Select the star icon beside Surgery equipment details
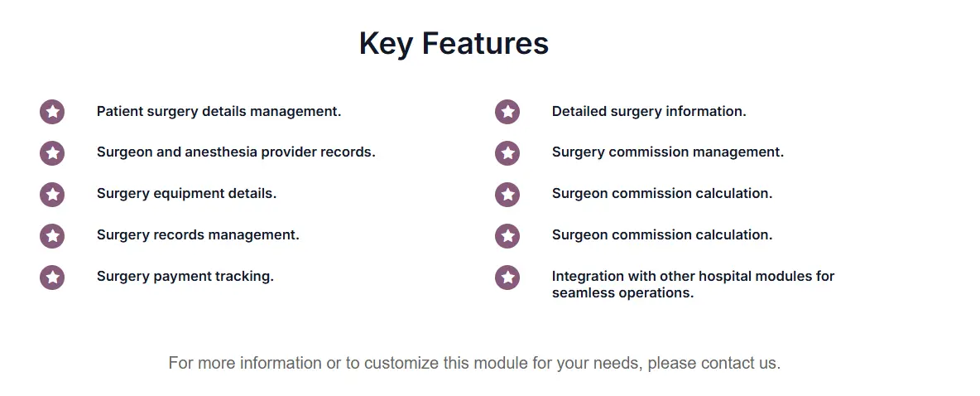This screenshot has width=980, height=396. coord(52,195)
